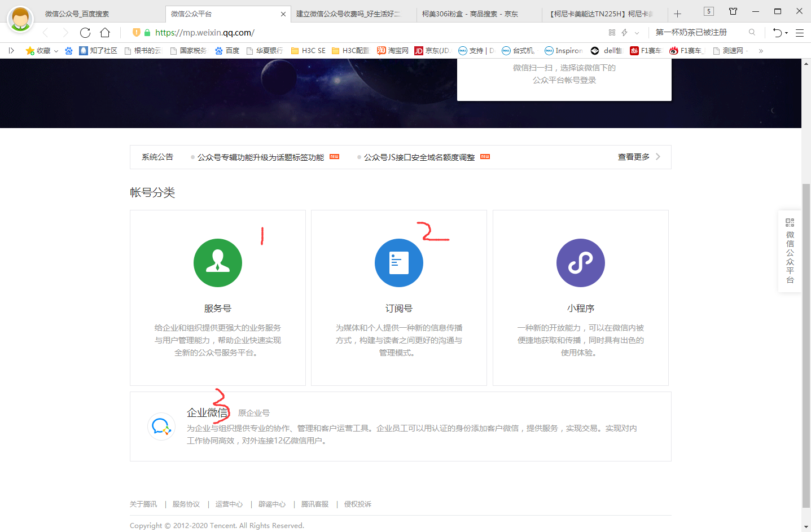This screenshot has height=532, width=811.
Task: Click the page vertical scrollbar thumb
Action: click(806, 344)
